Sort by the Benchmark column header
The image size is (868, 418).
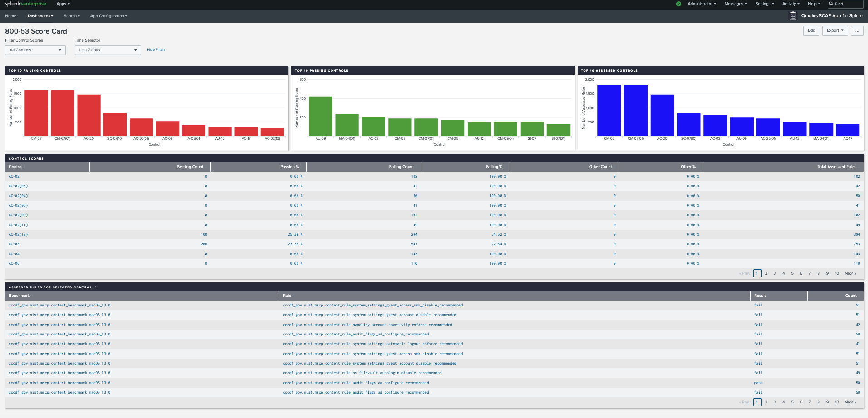(142, 296)
